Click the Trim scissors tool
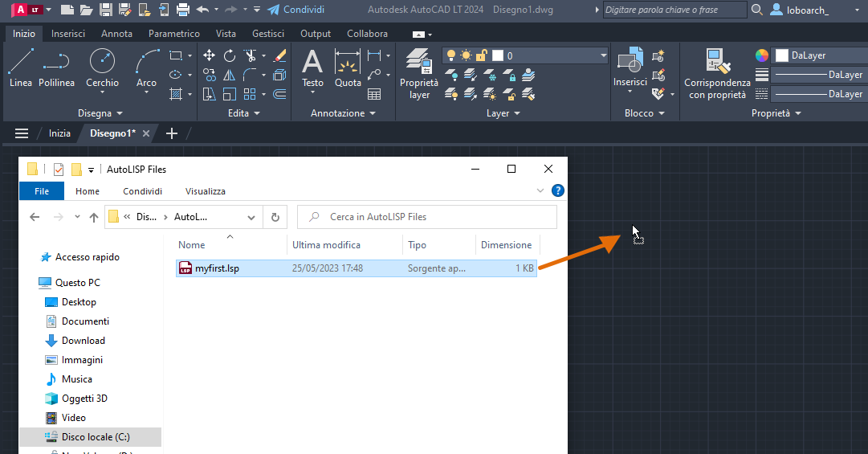Screen dimensions: 868x454 [251, 55]
